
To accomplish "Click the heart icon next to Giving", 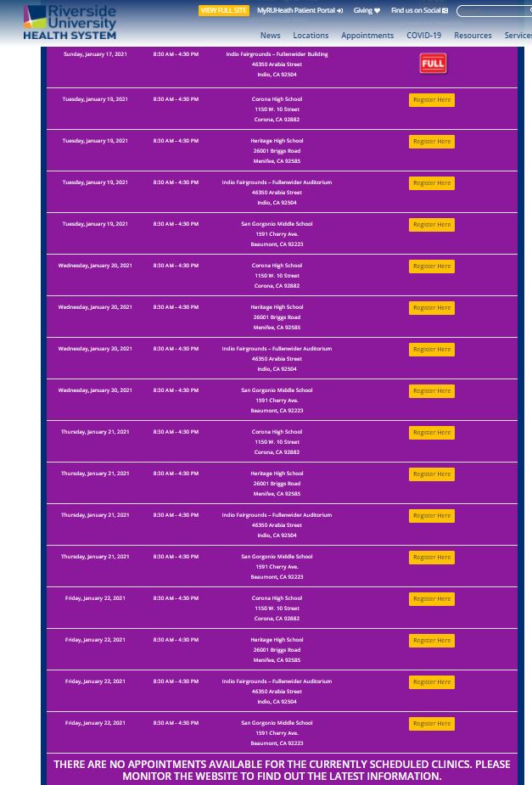I will pos(377,11).
